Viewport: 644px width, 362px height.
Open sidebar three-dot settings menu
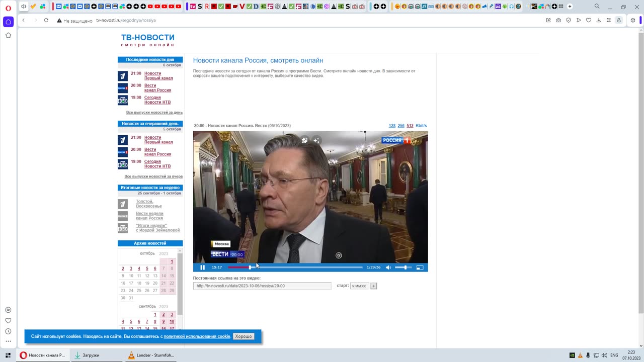(x=8, y=341)
